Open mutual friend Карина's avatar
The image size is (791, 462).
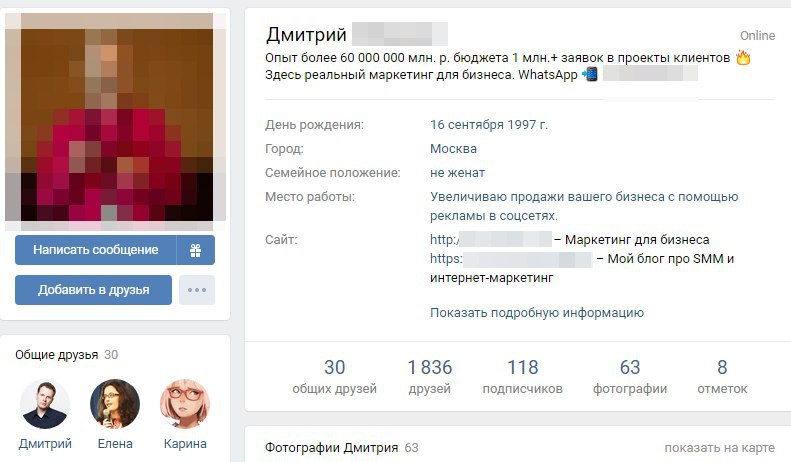click(x=185, y=404)
